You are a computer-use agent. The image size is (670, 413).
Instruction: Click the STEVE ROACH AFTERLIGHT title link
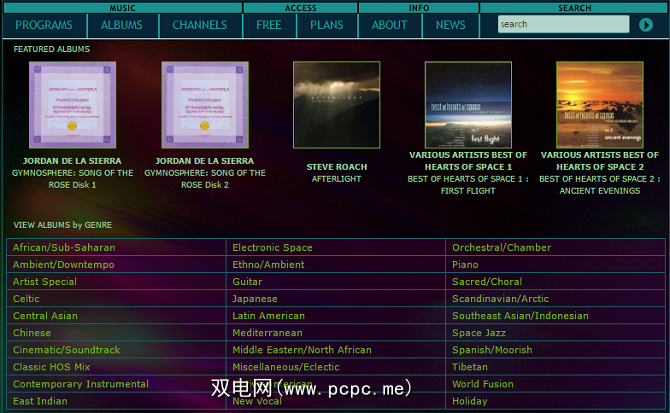point(336,173)
